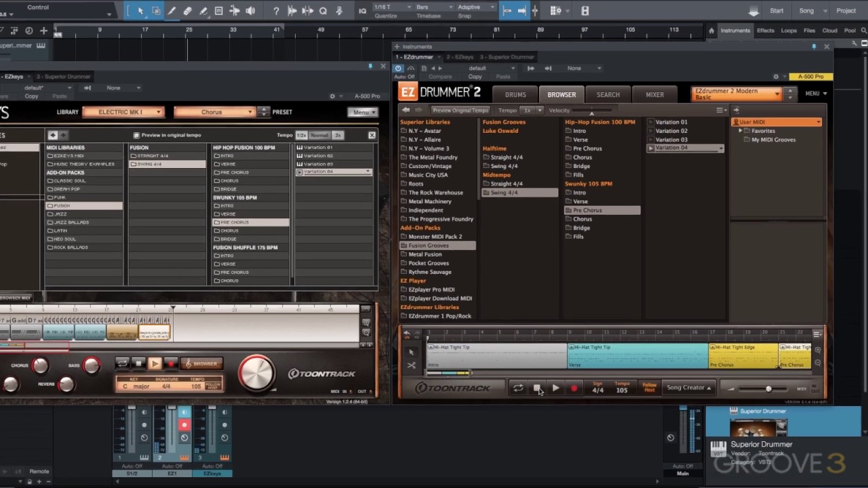Open the Timebase Bars dropdown
This screenshot has height=488, width=868.
coord(433,7)
